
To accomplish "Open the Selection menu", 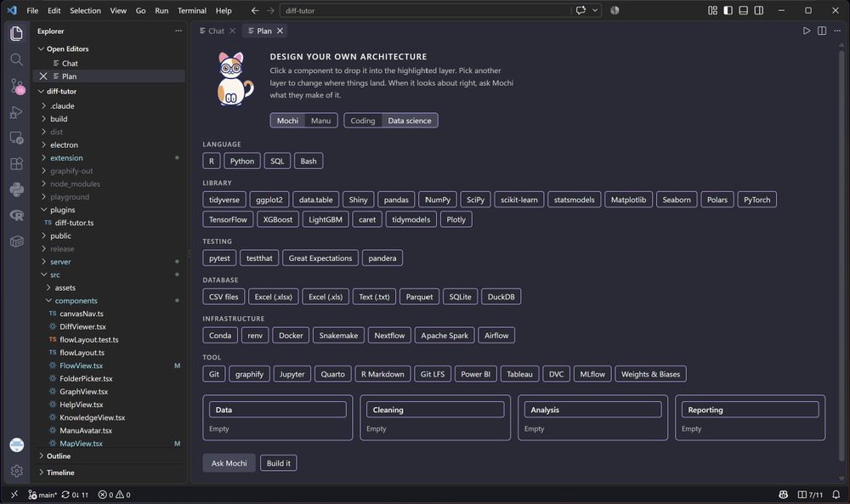I will pyautogui.click(x=85, y=10).
